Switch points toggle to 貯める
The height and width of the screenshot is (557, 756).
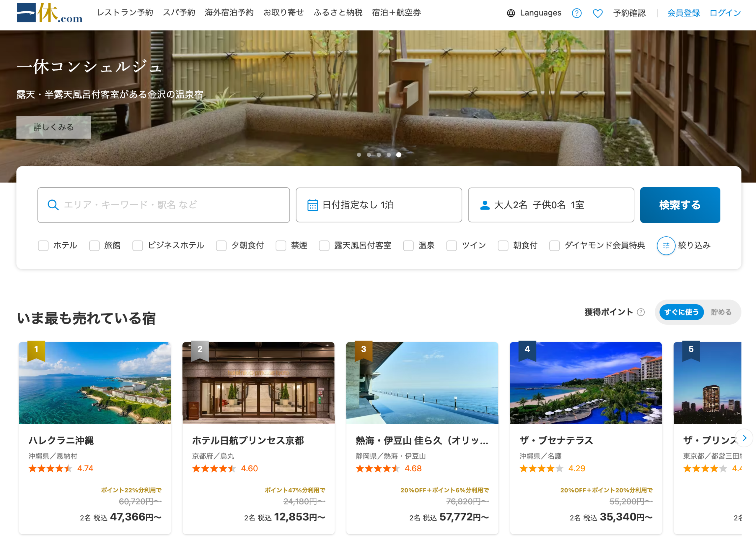point(721,312)
